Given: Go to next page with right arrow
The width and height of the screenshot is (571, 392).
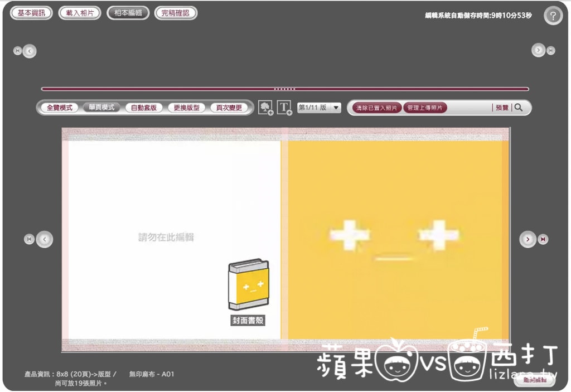Looking at the screenshot, I should point(528,239).
